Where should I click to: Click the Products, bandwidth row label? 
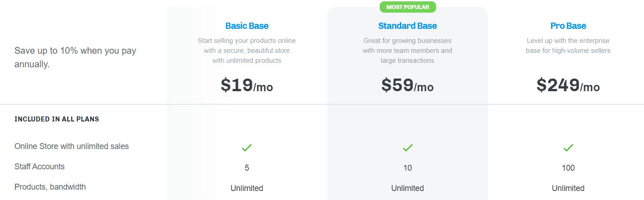coord(50,187)
